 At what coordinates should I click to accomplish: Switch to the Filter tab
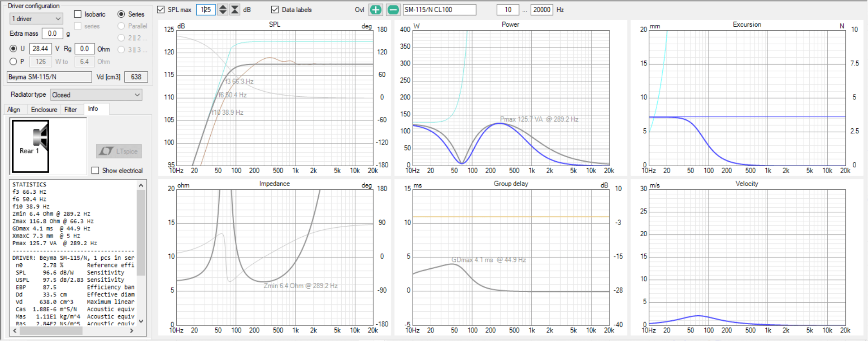71,110
